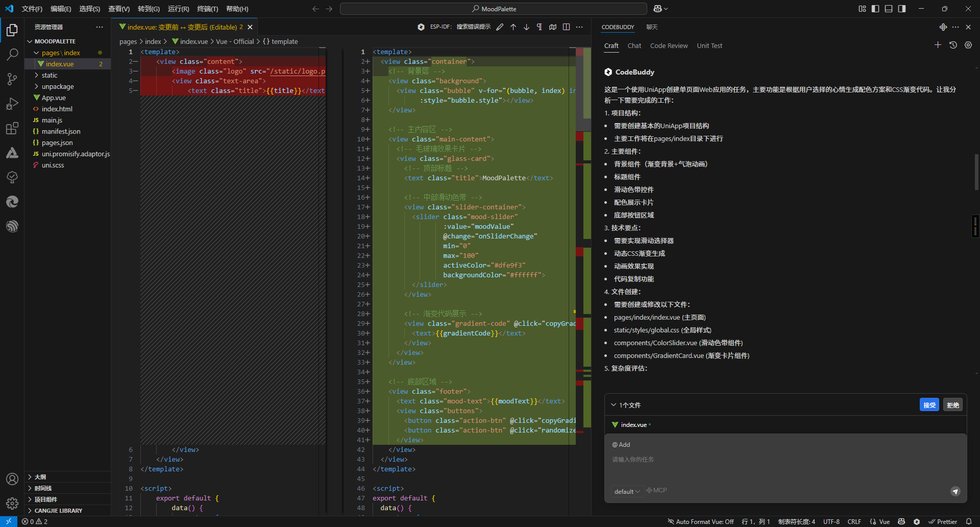Open the Extensions view
Viewport: 980px width, 527px height.
(x=12, y=128)
